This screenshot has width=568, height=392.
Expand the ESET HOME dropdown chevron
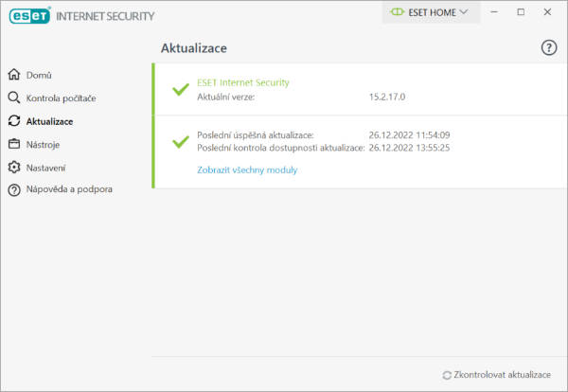click(464, 12)
